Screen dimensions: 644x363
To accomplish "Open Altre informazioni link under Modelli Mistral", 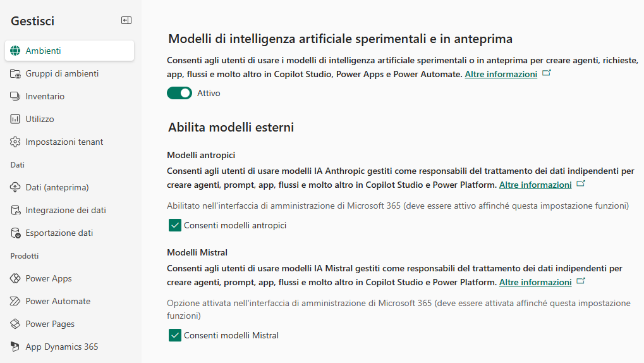I will tap(535, 282).
